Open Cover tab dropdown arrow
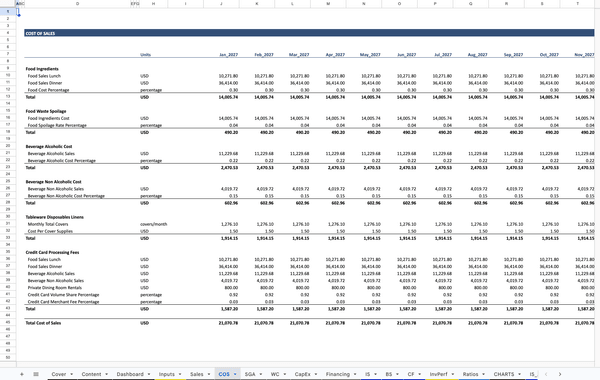Image resolution: width=600 pixels, height=380 pixels. (72, 374)
